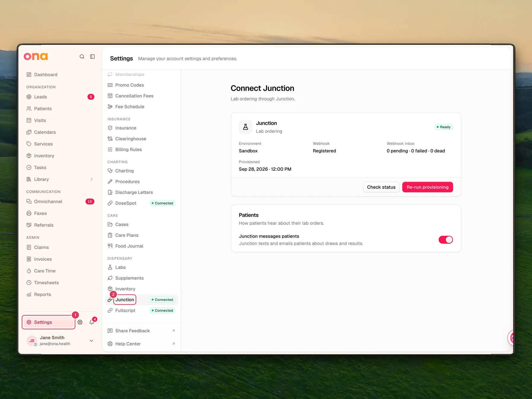The height and width of the screenshot is (399, 532).
Task: Click Check status button
Action: point(381,187)
